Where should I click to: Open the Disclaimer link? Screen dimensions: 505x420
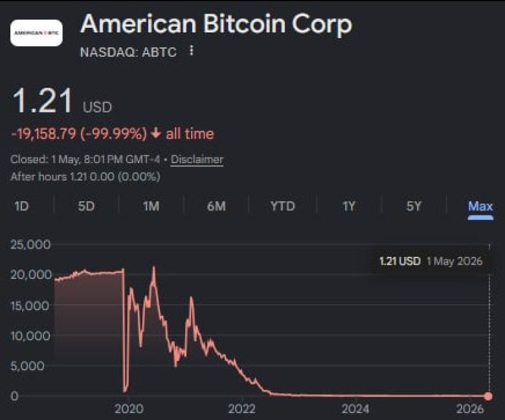pyautogui.click(x=197, y=159)
